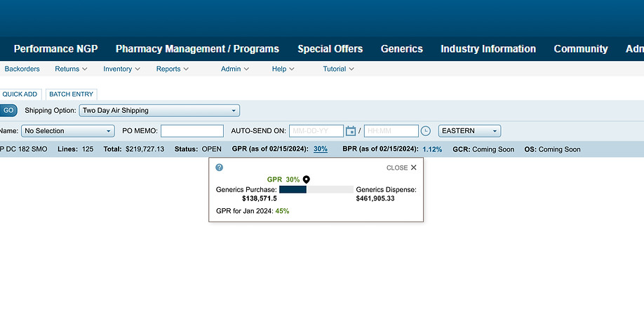Open the Shipping Option dropdown
Screen dimensions: 644x312
click(x=159, y=111)
